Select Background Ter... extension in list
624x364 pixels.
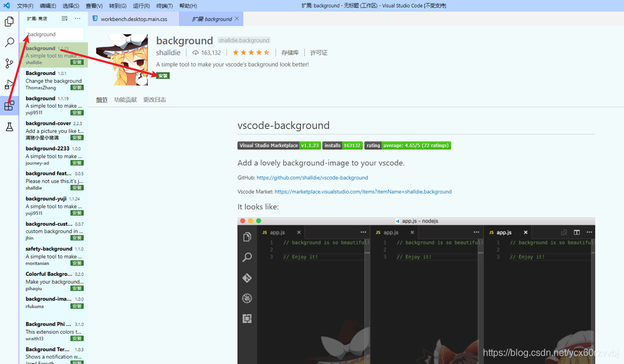point(54,355)
